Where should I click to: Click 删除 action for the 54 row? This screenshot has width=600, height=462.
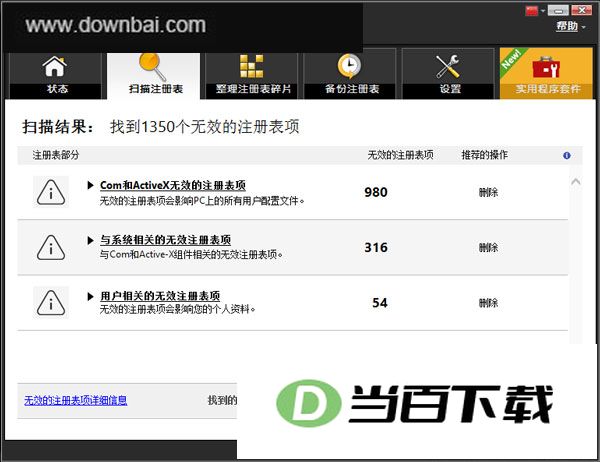point(488,303)
